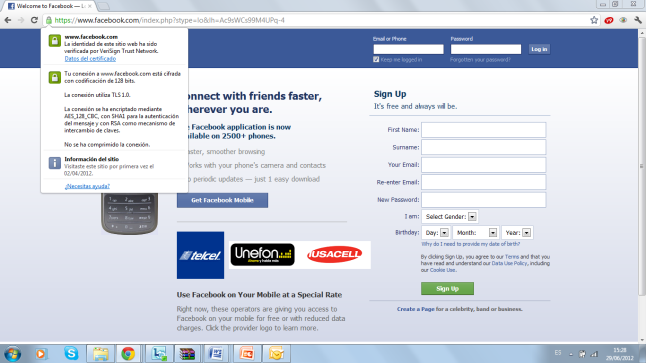Click the lock icon beside www.facebook.com heading

(54, 40)
